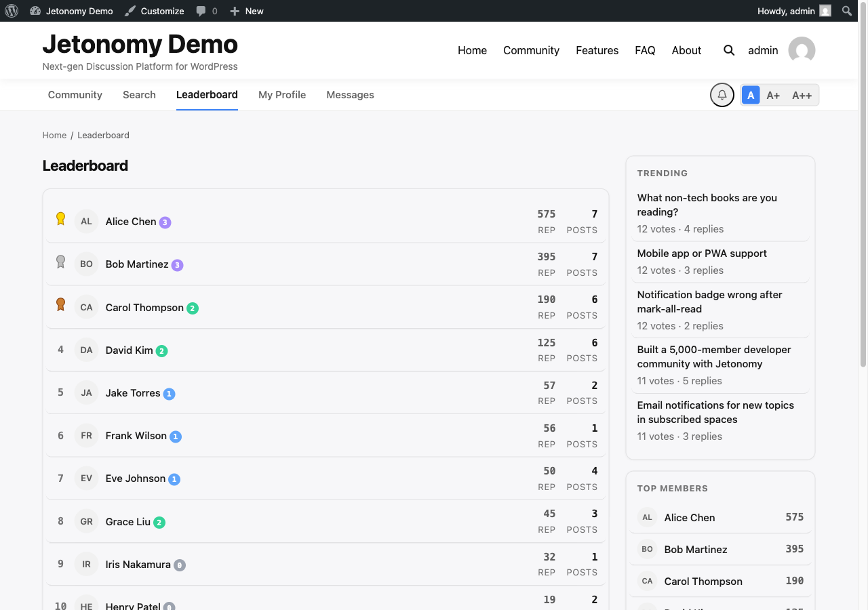The image size is (868, 610).
Task: Click the notification bell icon
Action: 722,95
